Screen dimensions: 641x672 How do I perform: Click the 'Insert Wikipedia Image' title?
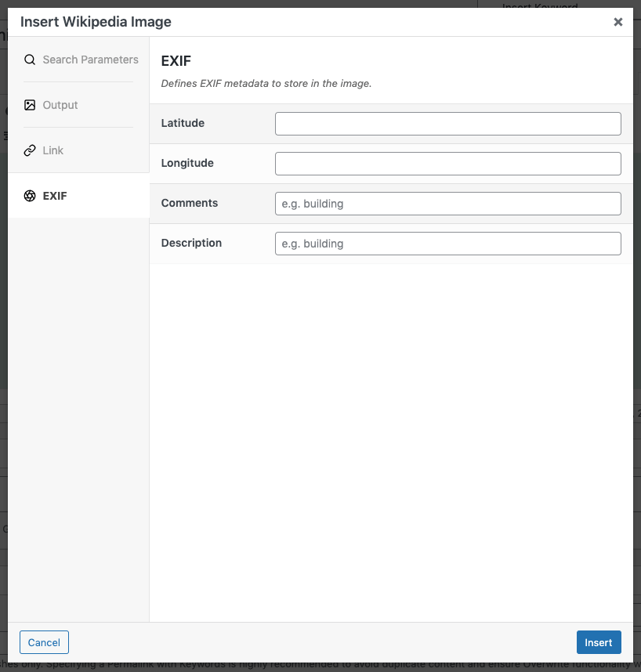tap(96, 22)
